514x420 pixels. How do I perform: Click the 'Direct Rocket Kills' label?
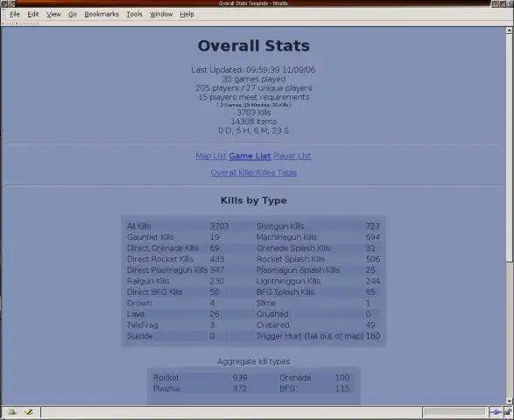(160, 259)
